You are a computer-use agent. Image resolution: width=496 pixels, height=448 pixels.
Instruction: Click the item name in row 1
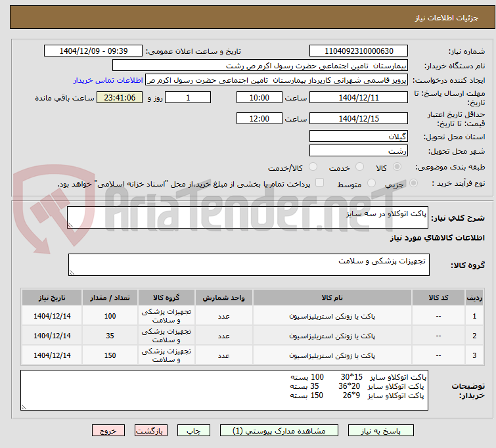[332, 316]
